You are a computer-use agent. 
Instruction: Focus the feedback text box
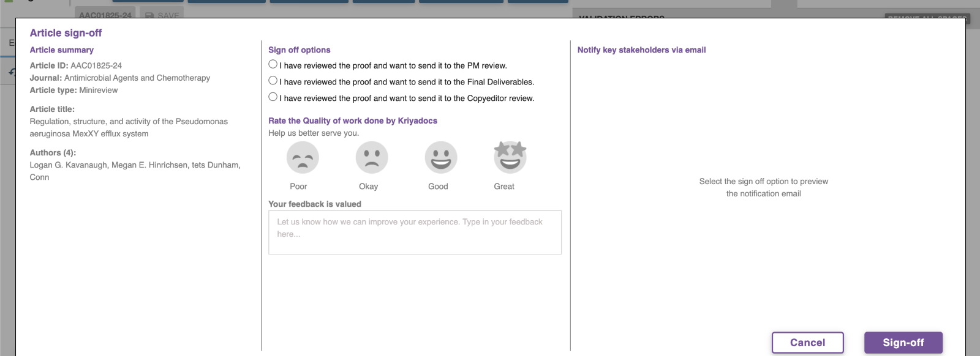click(x=415, y=232)
